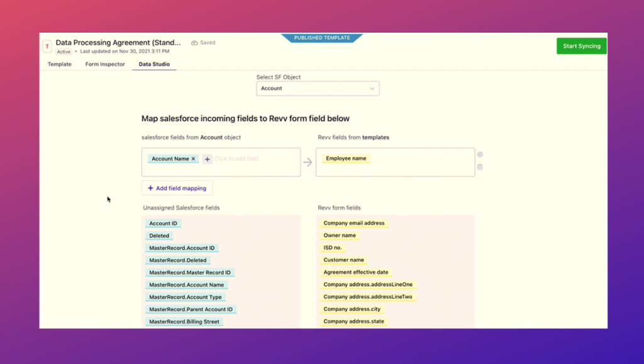Click the template type T icon

point(47,47)
